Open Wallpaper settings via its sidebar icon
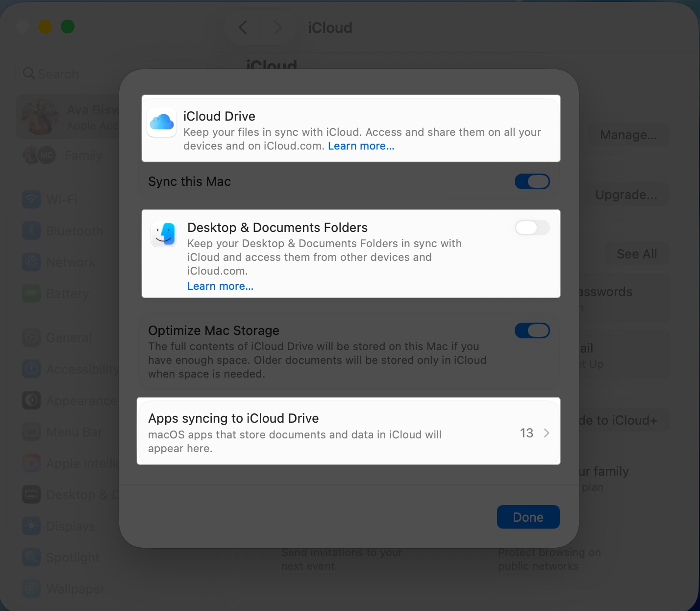The image size is (700, 611). pyautogui.click(x=31, y=588)
